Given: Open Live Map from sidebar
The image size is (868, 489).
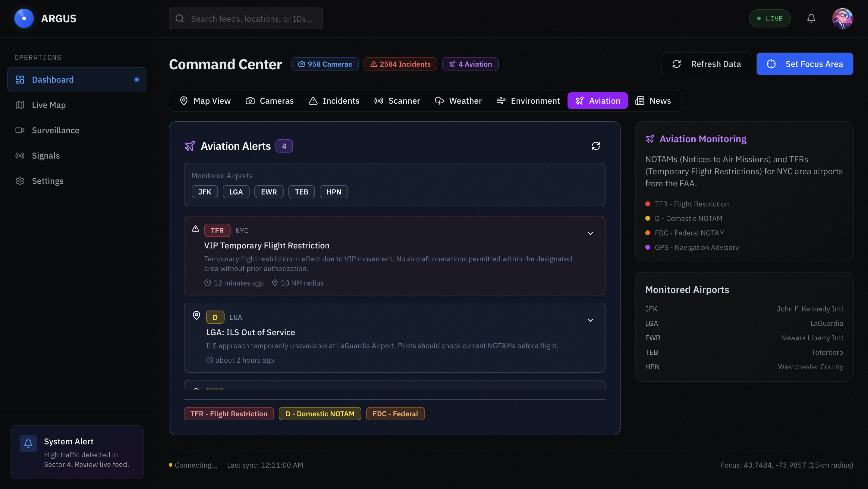Looking at the screenshot, I should click(49, 105).
